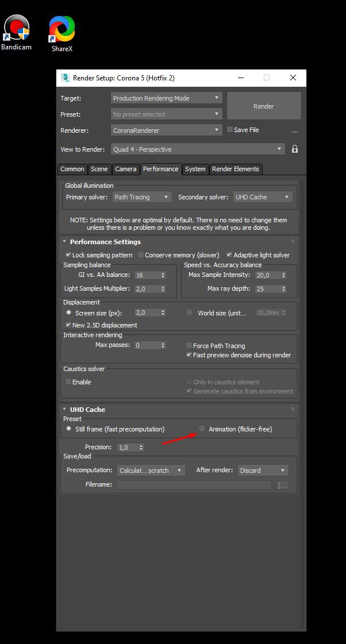Click the 3ds Max icon in title bar
This screenshot has height=644, width=346.
[65, 78]
